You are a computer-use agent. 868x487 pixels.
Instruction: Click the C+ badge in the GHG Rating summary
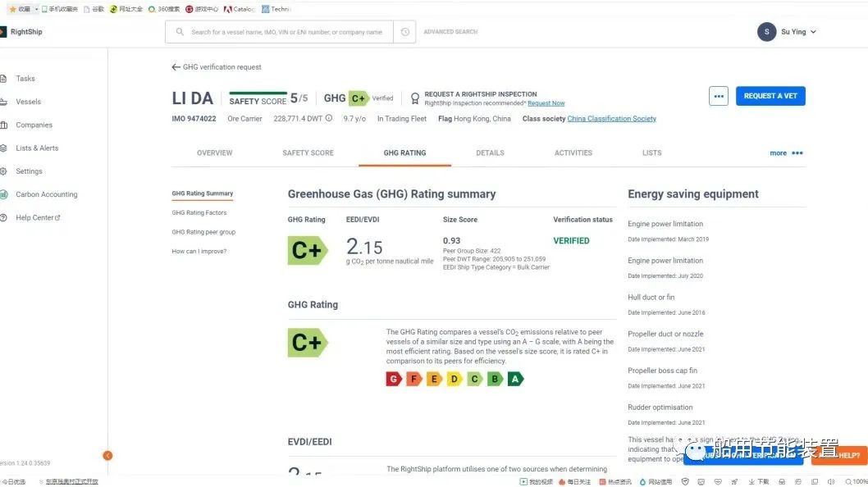coord(308,251)
